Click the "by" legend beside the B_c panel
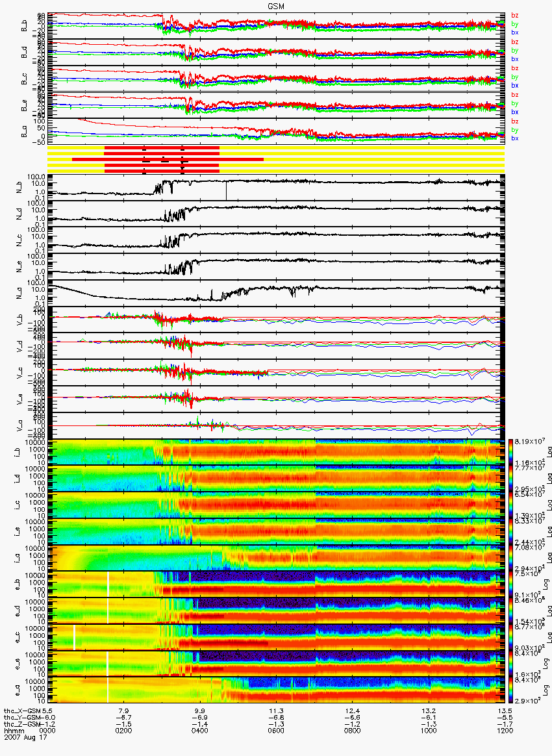The height and width of the screenshot is (756, 552). pos(514,77)
